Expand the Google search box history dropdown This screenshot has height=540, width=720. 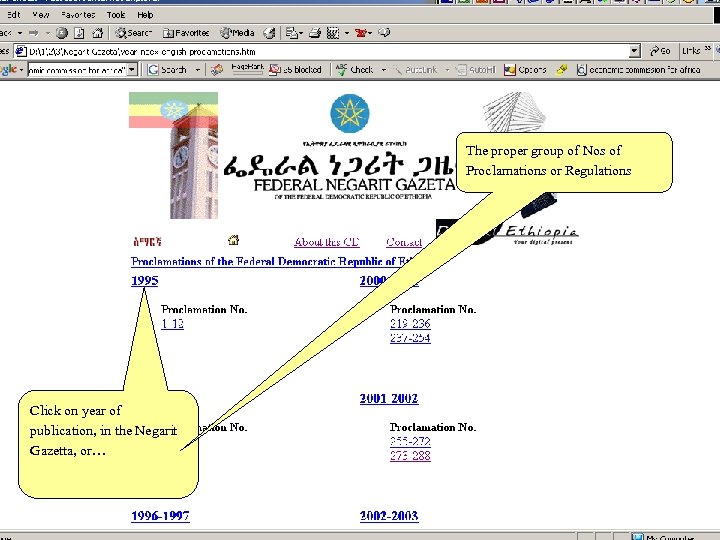click(132, 70)
